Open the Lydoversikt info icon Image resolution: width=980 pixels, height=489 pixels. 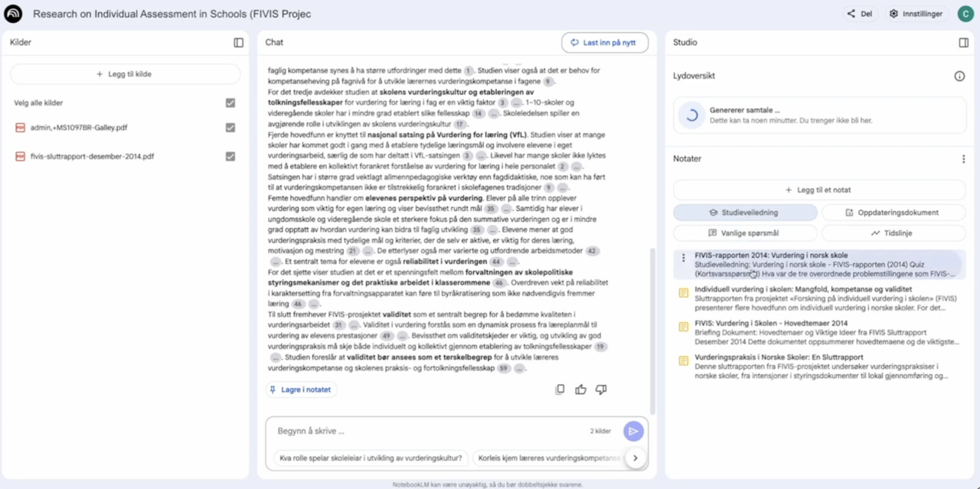pyautogui.click(x=959, y=77)
